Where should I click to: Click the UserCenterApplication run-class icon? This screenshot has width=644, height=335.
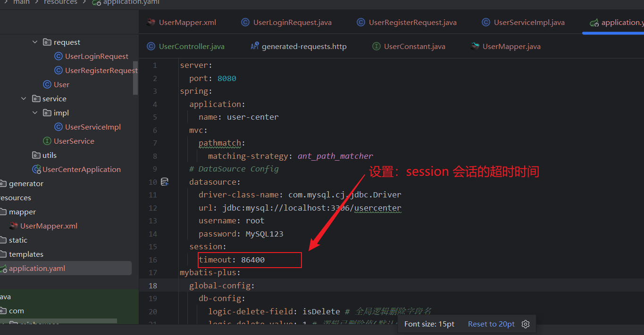[x=36, y=169]
